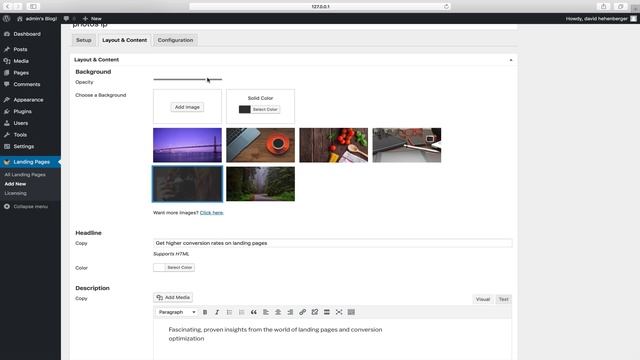Go forward in Safari history
This screenshot has height=360, width=640.
[x=18, y=6]
